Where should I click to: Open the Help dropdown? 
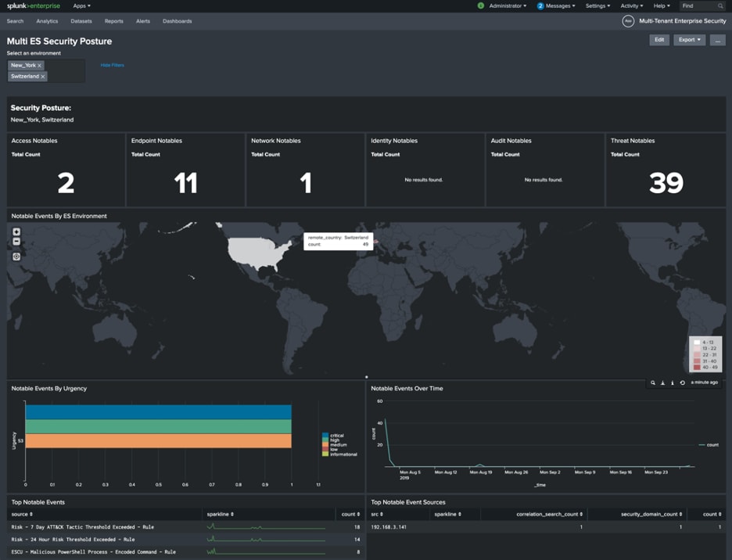(662, 6)
